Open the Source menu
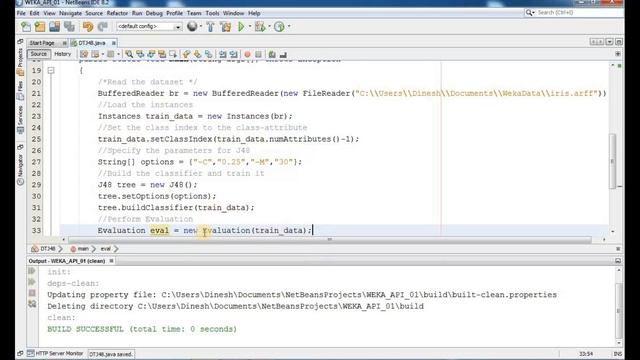The width and height of the screenshot is (640, 360). (x=94, y=13)
